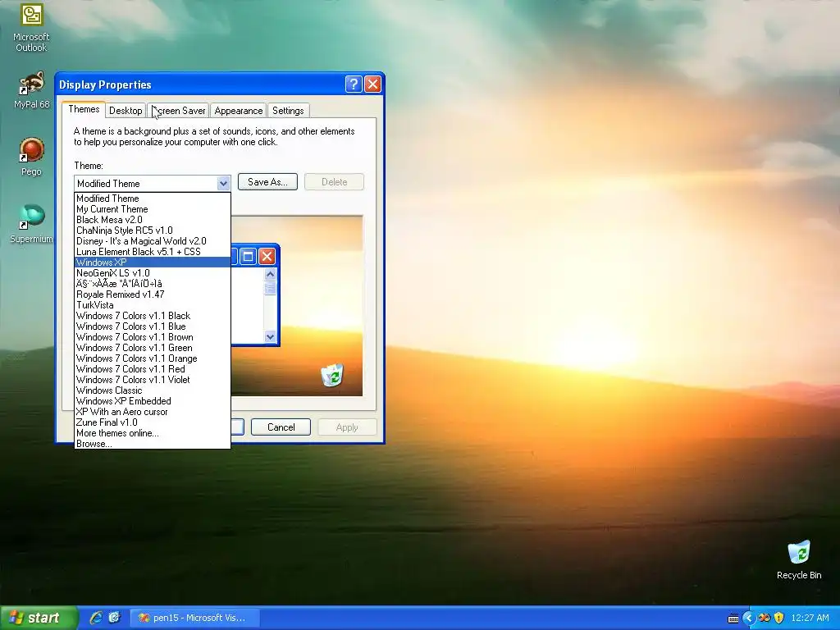Pick 'Windows 7 Colors v1.1 Green'
Viewport: 840px width, 630px height.
(153, 348)
